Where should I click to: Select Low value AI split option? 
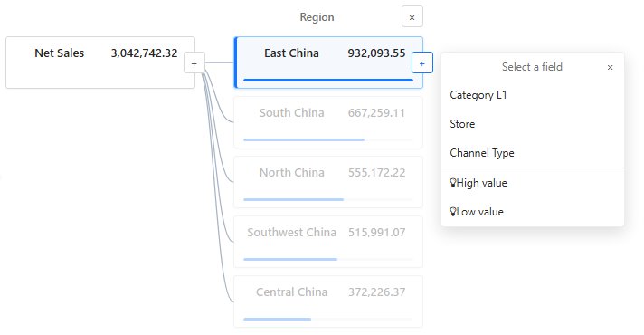(x=532, y=212)
